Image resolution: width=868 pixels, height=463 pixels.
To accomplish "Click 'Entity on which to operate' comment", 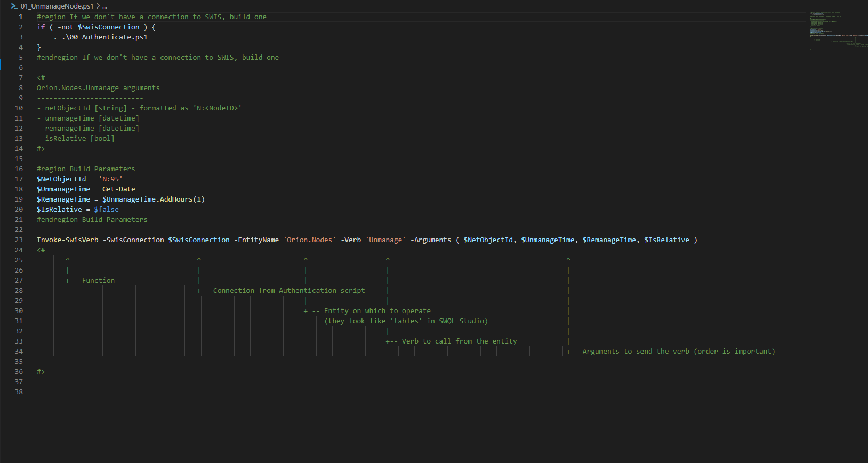I will (x=377, y=310).
